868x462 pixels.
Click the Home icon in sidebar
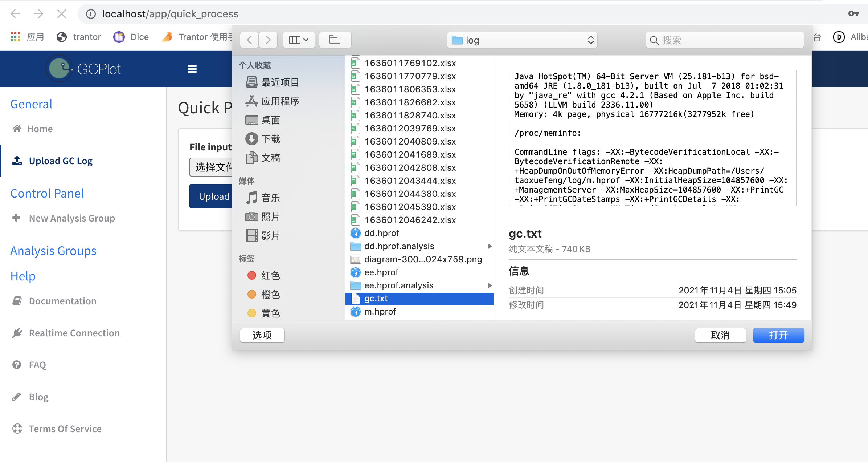[x=17, y=128]
